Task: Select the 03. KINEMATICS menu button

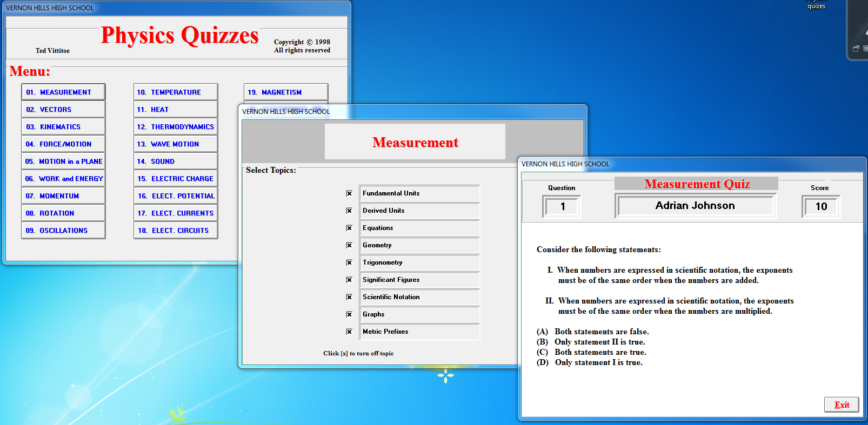Action: tap(63, 127)
